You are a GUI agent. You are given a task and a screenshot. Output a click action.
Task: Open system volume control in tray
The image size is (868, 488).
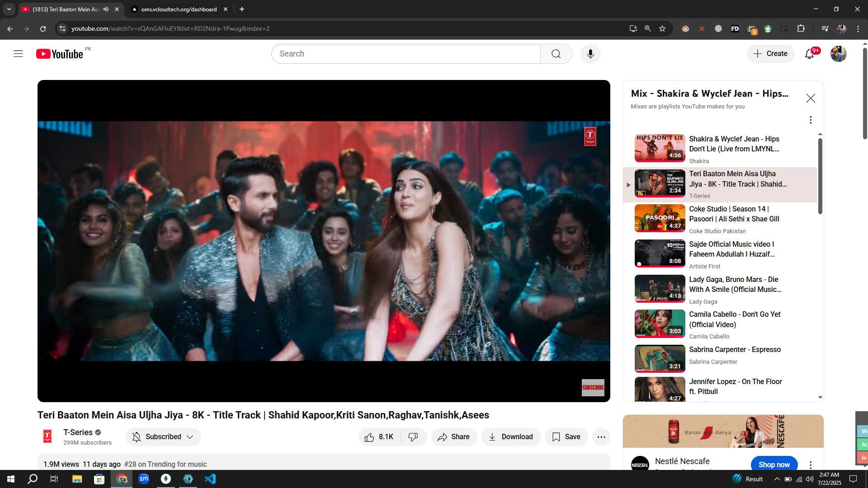809,479
